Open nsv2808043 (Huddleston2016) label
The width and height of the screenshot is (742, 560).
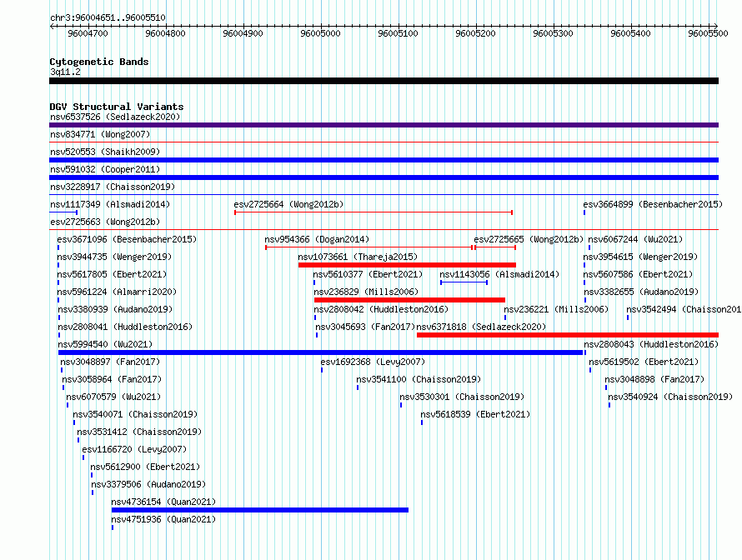651,344
